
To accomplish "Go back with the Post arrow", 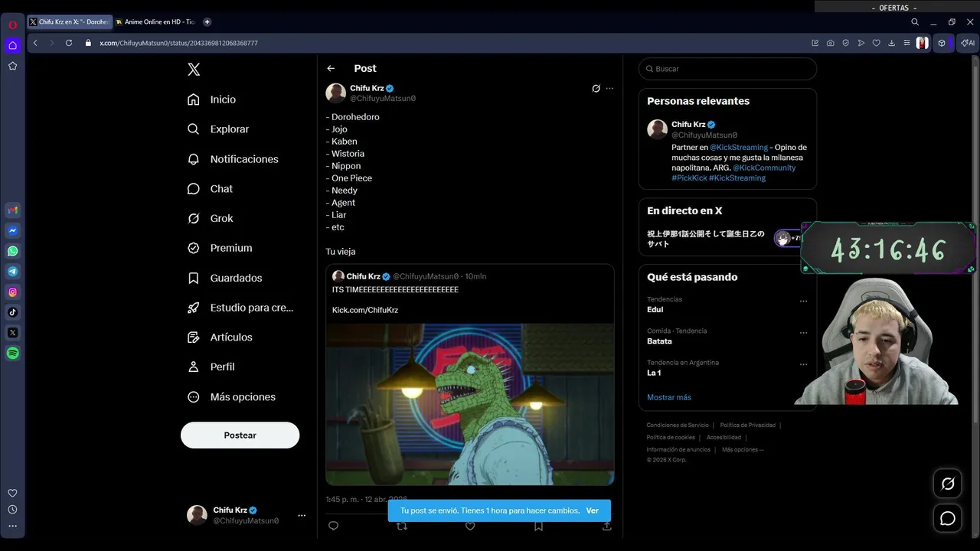I will [331, 68].
